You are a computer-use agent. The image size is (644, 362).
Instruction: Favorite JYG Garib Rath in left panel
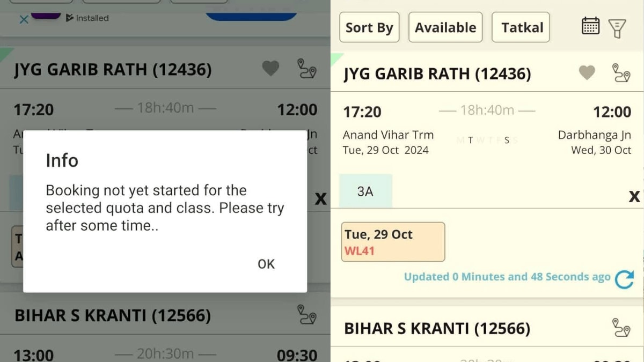point(270,68)
